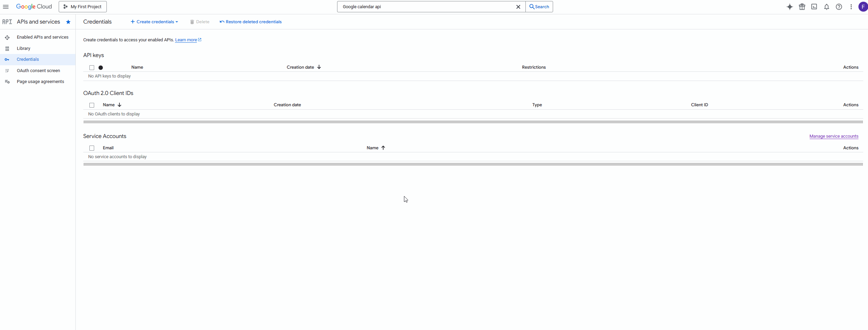This screenshot has height=330, width=868.
Task: Go to OAuth consent screen
Action: click(38, 70)
